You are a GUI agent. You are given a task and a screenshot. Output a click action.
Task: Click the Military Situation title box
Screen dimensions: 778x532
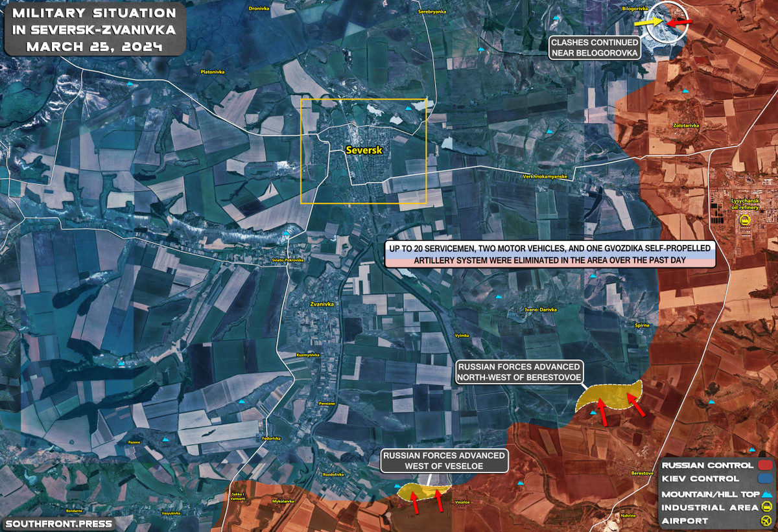94,30
